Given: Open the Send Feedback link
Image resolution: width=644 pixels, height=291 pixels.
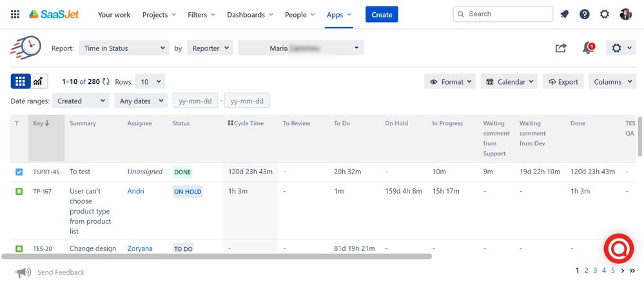Looking at the screenshot, I should click(61, 272).
